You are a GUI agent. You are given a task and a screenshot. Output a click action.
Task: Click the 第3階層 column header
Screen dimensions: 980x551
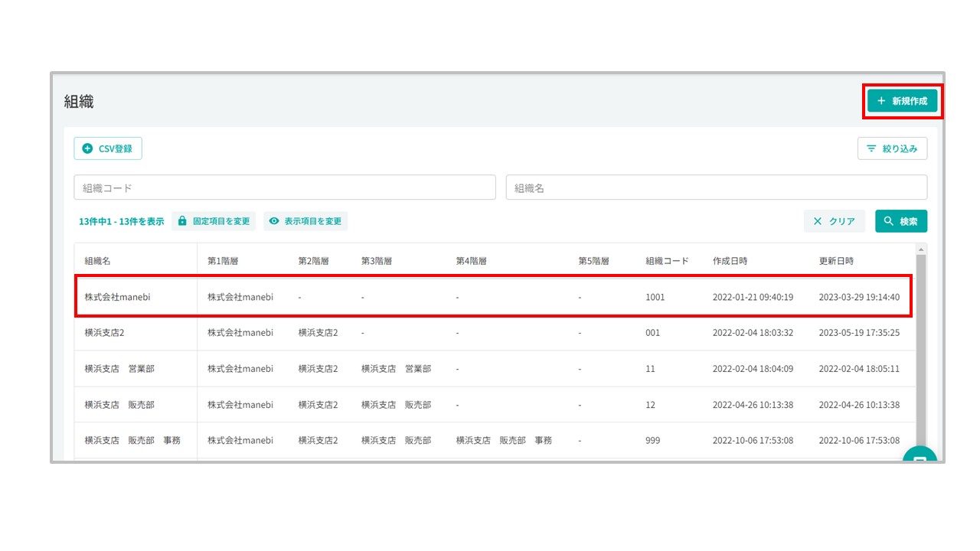[377, 261]
